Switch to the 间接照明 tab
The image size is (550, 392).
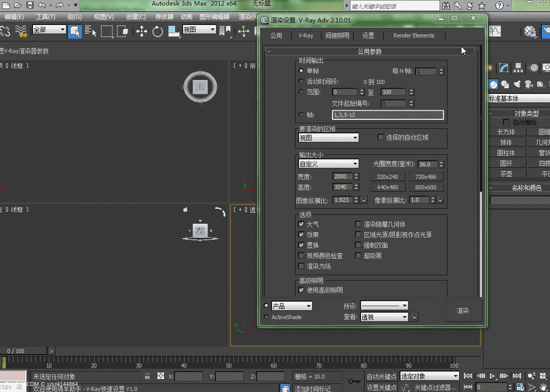click(x=337, y=35)
